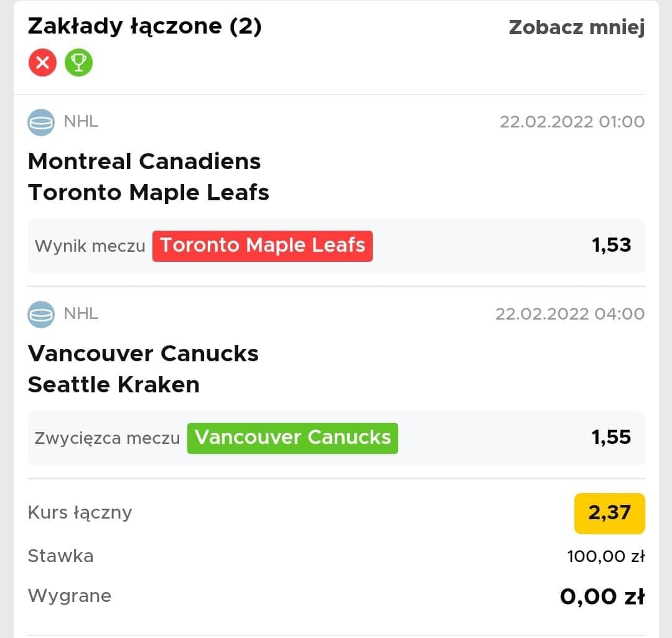
Task: Open the Vancouver Canucks team name
Action: point(143,354)
